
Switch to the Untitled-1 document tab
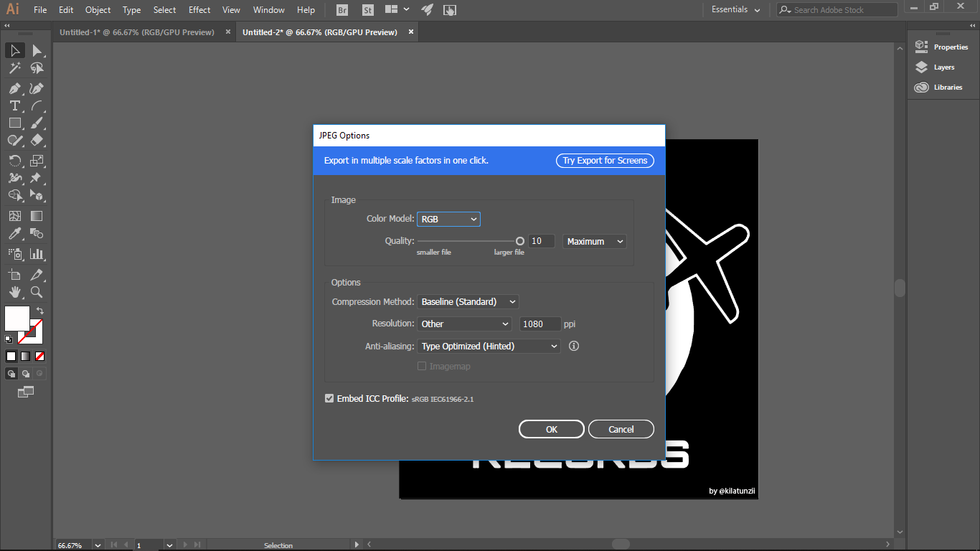136,32
